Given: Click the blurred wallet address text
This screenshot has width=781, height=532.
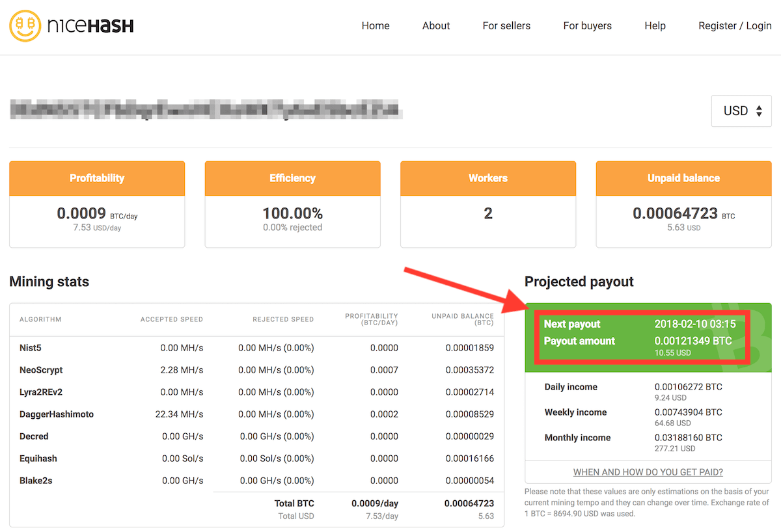Looking at the screenshot, I should click(206, 109).
